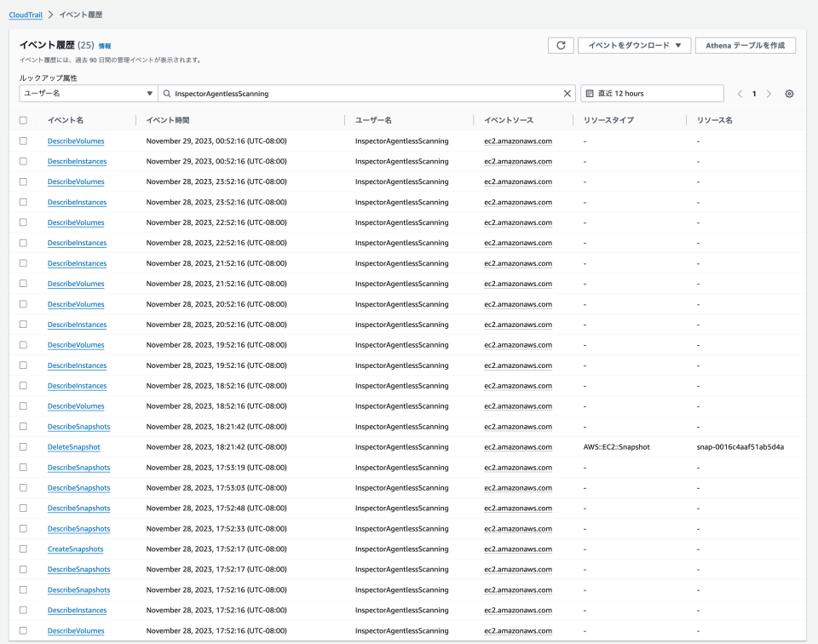Select the DescribeVolumes 00:52:16 event checkbox
Image resolution: width=818 pixels, height=644 pixels.
coord(23,141)
